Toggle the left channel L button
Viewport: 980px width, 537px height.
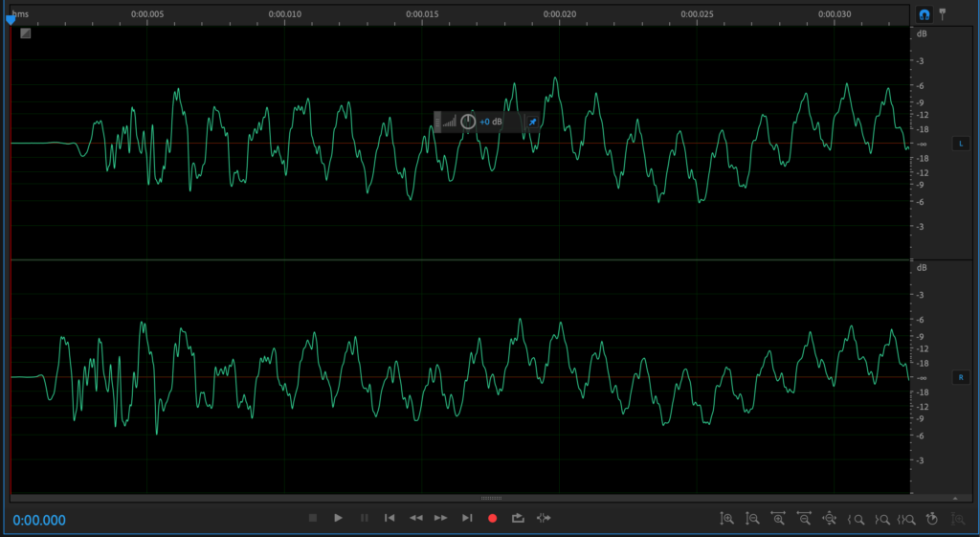pos(960,144)
